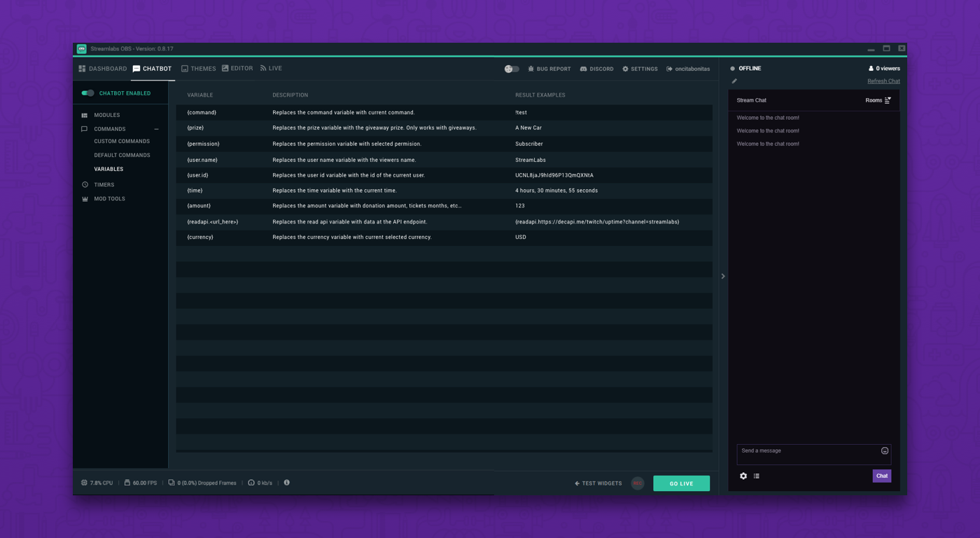
Task: Click the Dropped Frames indicator
Action: click(202, 483)
